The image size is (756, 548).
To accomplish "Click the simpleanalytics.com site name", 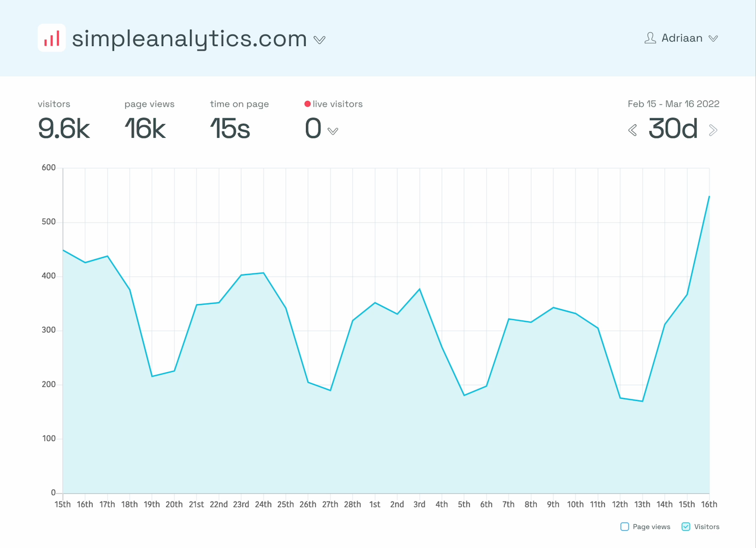I will (x=189, y=38).
